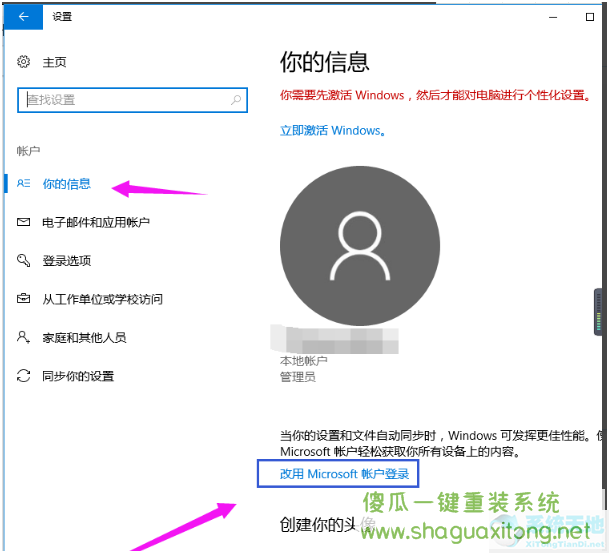
Task: Click the 创建你的头像 heading
Action: click(327, 525)
